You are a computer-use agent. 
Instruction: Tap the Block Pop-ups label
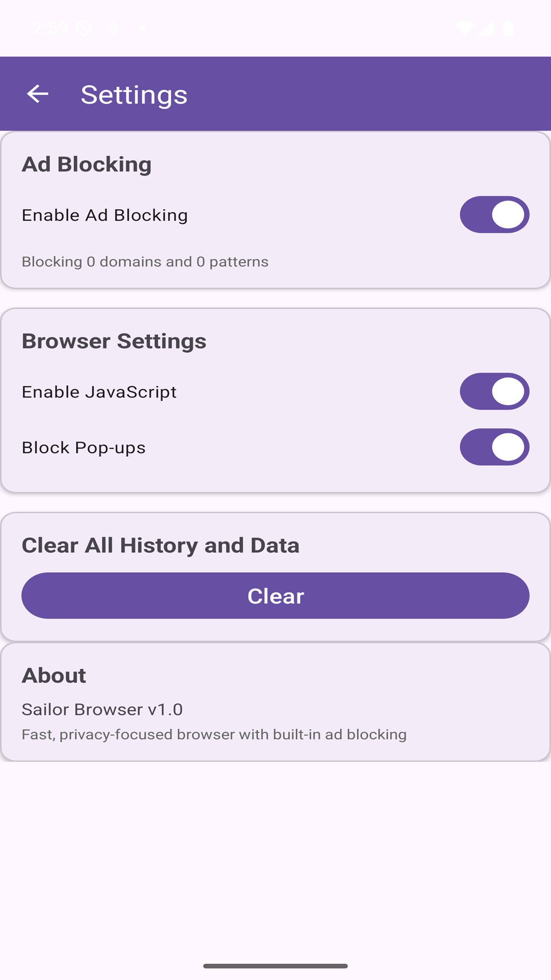pos(84,448)
